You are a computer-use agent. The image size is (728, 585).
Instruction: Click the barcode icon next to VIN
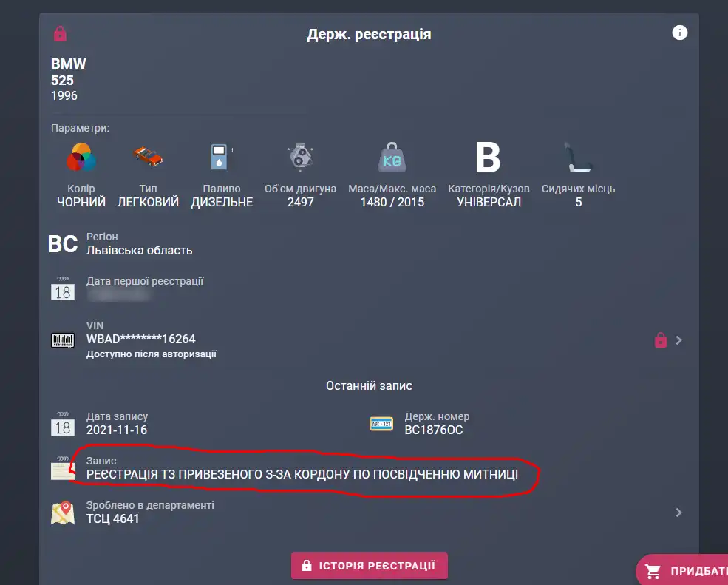[x=63, y=340]
